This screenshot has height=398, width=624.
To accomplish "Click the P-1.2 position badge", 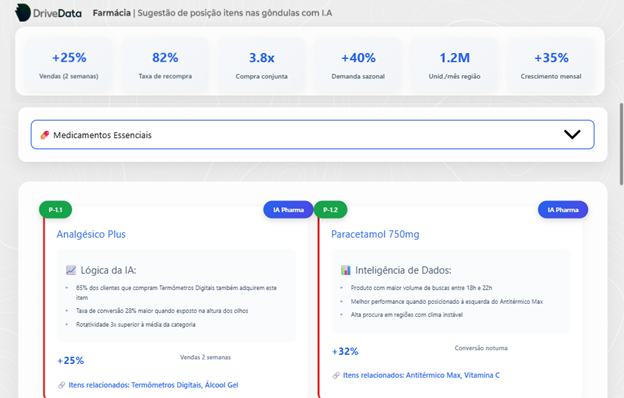I will pos(330,210).
